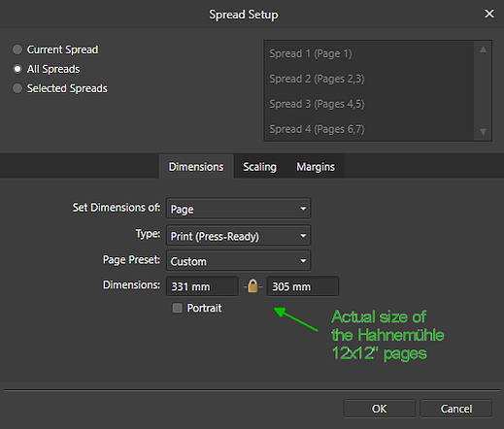Enable the Portrait checkbox
The width and height of the screenshot is (504, 429).
click(x=177, y=308)
